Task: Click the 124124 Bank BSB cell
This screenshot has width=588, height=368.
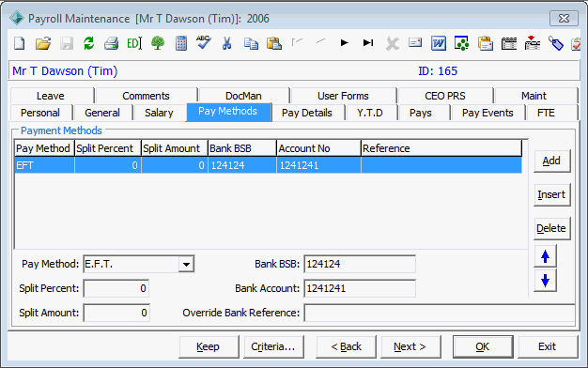Action: tap(242, 165)
